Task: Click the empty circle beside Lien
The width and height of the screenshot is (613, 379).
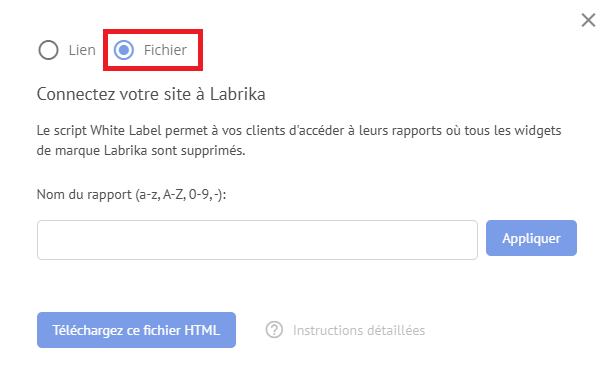Action: (48, 50)
